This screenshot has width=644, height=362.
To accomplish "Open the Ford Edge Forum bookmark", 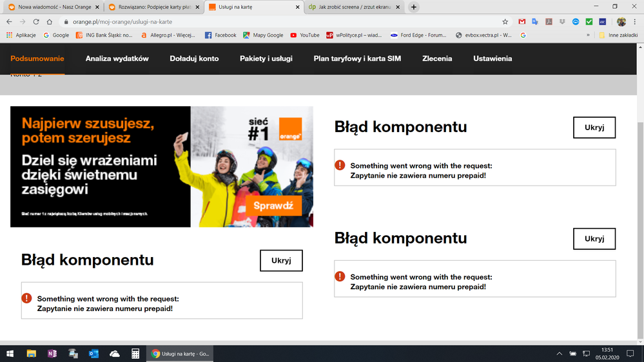I will (x=418, y=35).
